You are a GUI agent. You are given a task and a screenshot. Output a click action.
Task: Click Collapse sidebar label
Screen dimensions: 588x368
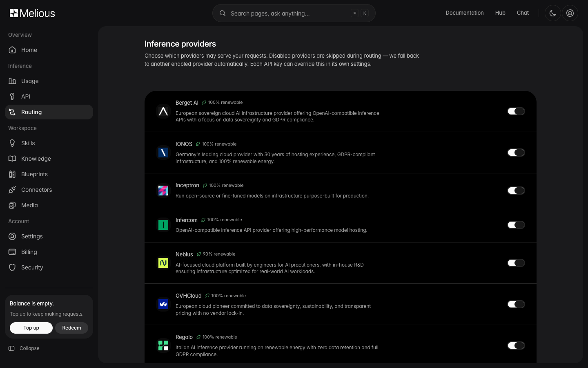29,348
